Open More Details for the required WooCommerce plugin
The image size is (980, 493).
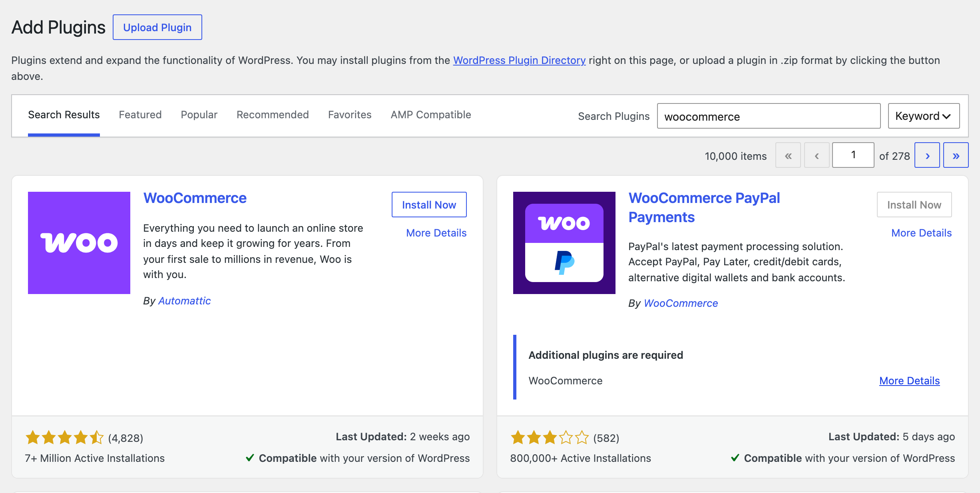(x=910, y=381)
